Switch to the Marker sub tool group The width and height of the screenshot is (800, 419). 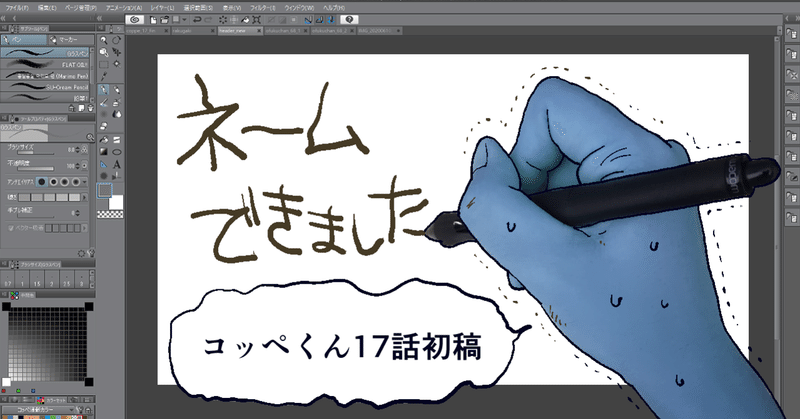tap(71, 40)
